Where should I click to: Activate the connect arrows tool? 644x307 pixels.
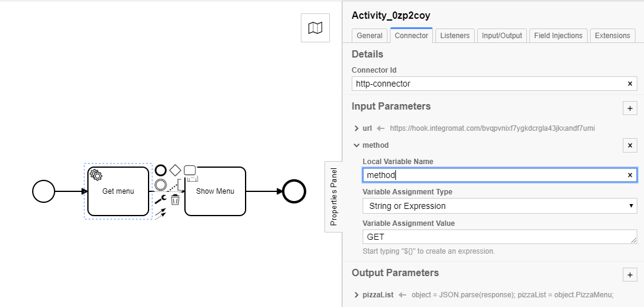point(161,214)
